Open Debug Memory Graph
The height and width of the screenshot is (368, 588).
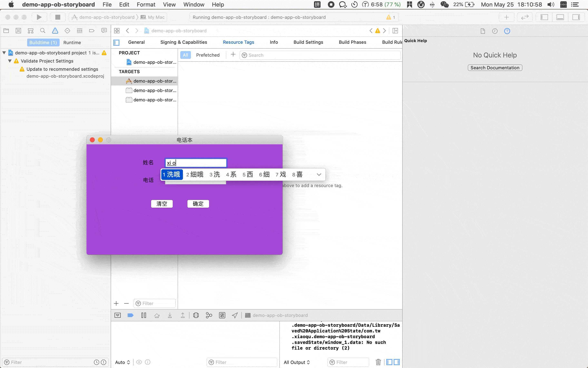[x=209, y=315]
